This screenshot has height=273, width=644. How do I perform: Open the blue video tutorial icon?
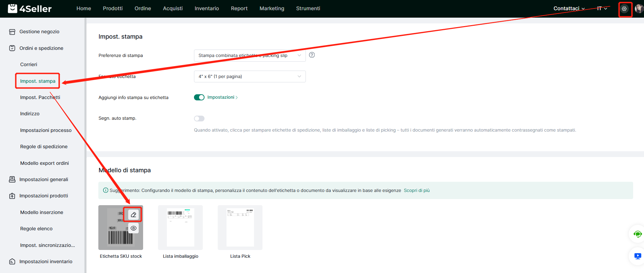637,256
